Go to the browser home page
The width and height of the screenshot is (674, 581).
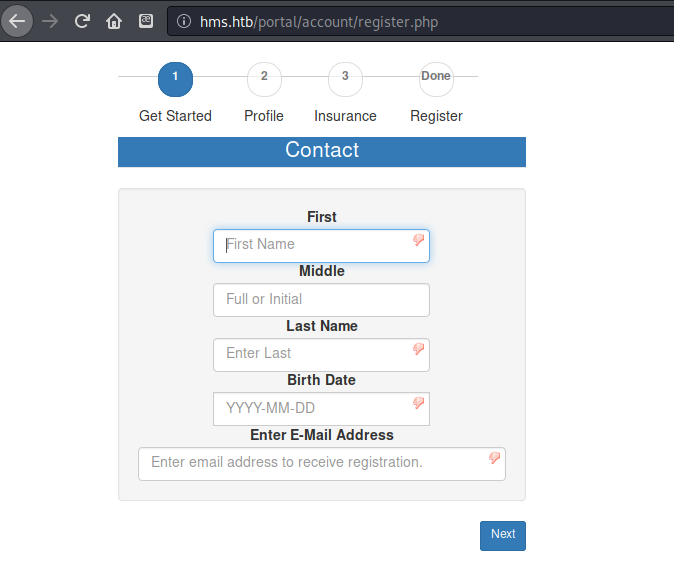114,21
